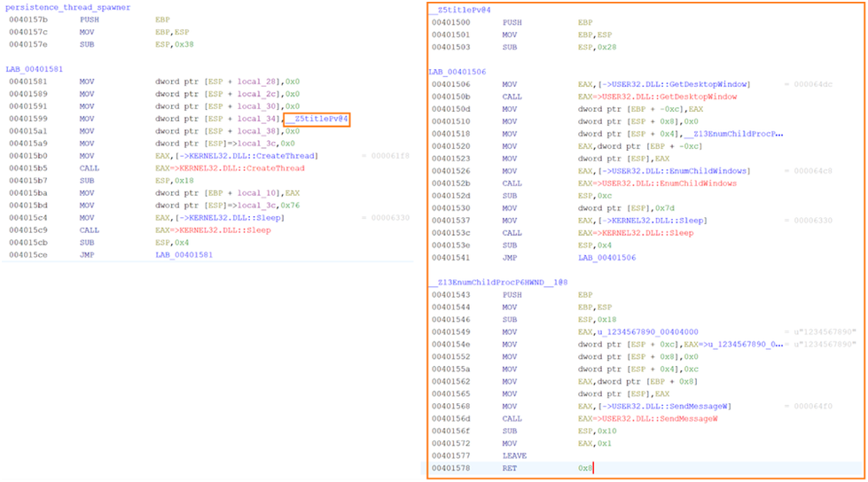Click the __Z5titlePv@4 operand at 00401599
868x482 pixels.
pos(317,119)
